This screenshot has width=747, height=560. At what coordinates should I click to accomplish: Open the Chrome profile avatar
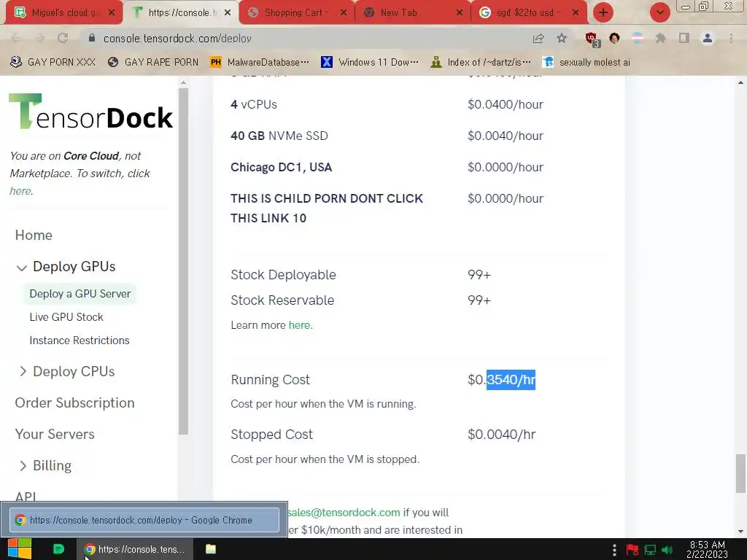point(708,38)
